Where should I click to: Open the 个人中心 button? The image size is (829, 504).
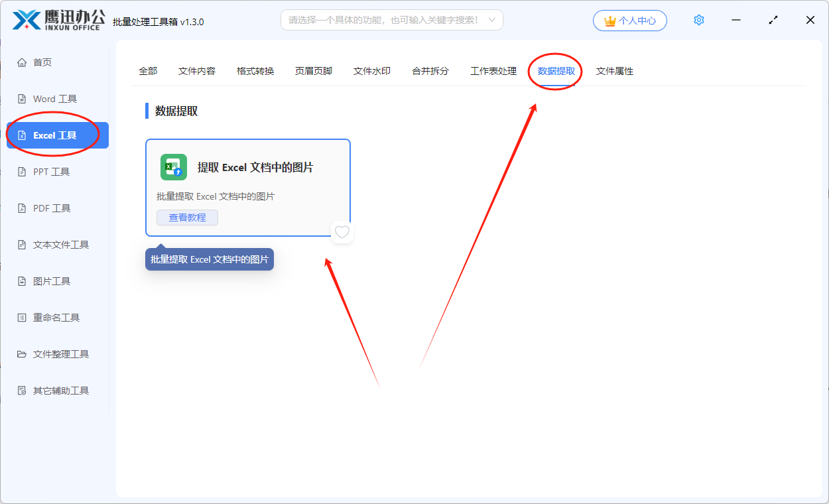[x=629, y=20]
